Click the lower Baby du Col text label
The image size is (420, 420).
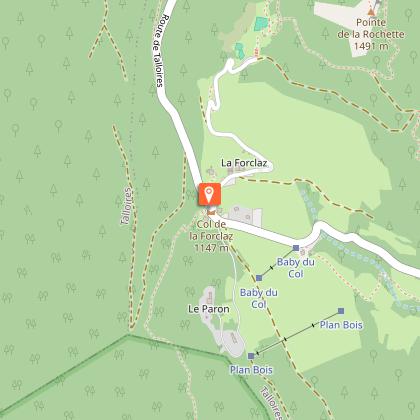point(259,298)
